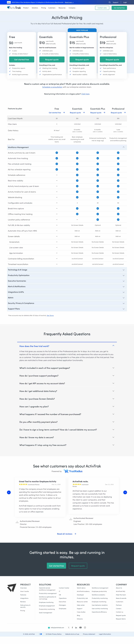Screen dimensions: 134x644
Task: Click the privacy choices toggle icon in footer
Action: point(40,634)
